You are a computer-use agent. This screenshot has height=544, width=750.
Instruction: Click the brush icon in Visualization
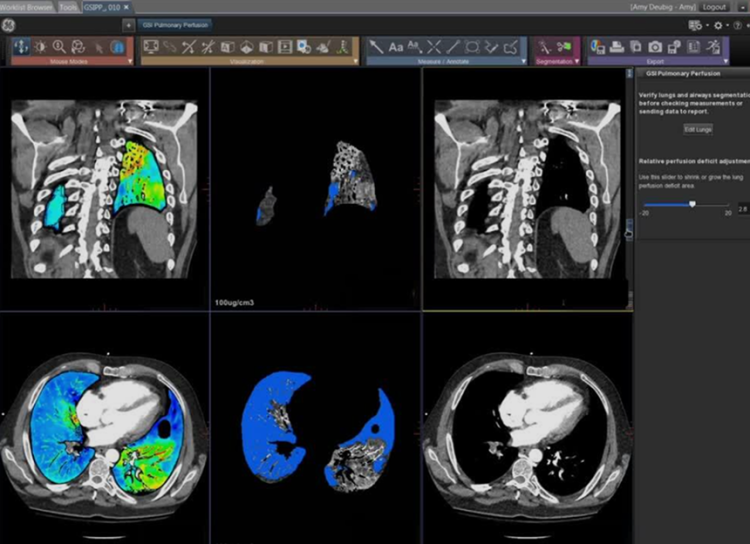coord(324,47)
